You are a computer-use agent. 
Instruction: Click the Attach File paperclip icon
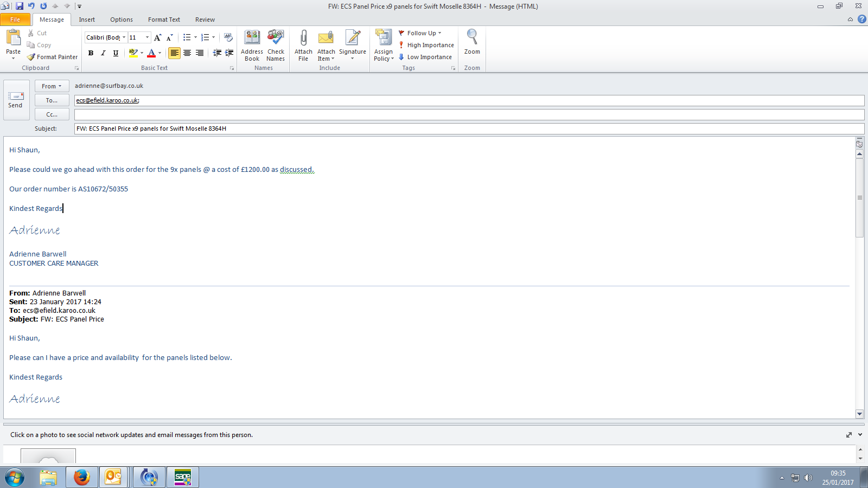(303, 38)
